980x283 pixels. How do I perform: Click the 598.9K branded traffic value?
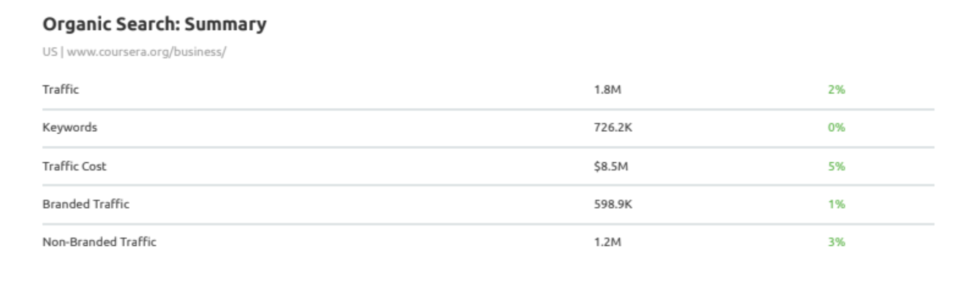coord(612,204)
